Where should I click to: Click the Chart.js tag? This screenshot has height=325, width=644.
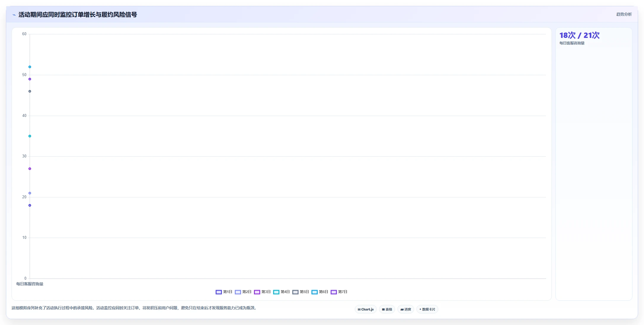pos(366,309)
